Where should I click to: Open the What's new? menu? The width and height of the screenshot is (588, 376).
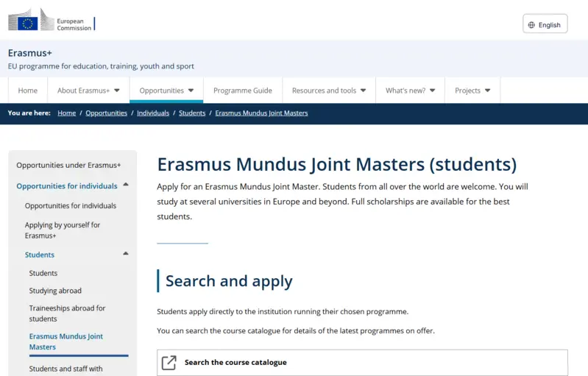(x=410, y=91)
